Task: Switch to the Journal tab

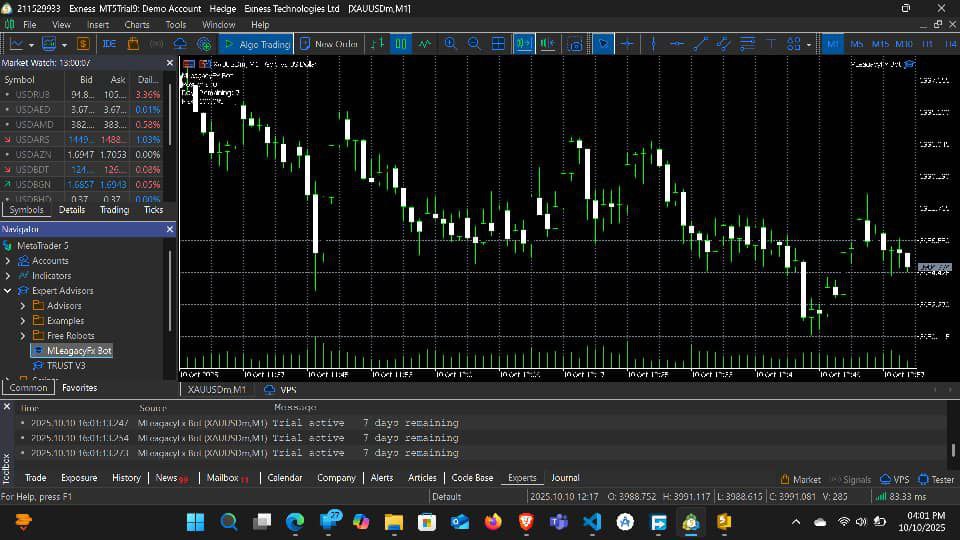Action: (x=565, y=478)
